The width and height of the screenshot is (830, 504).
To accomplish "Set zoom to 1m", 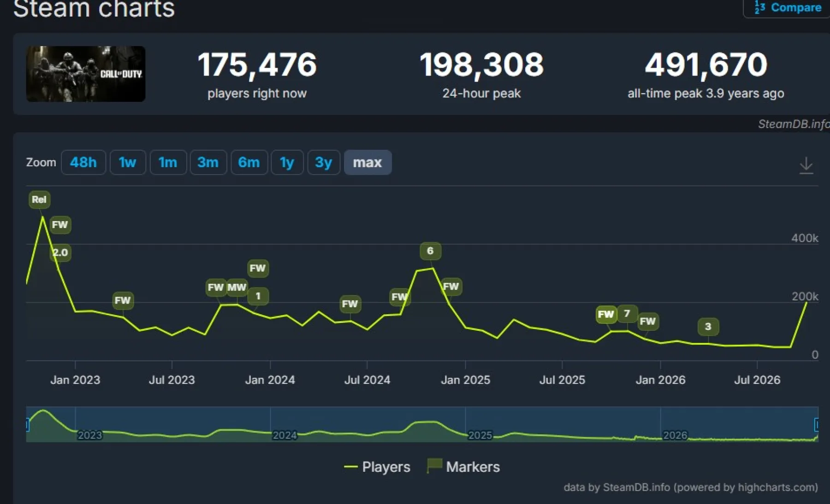I will click(x=168, y=162).
